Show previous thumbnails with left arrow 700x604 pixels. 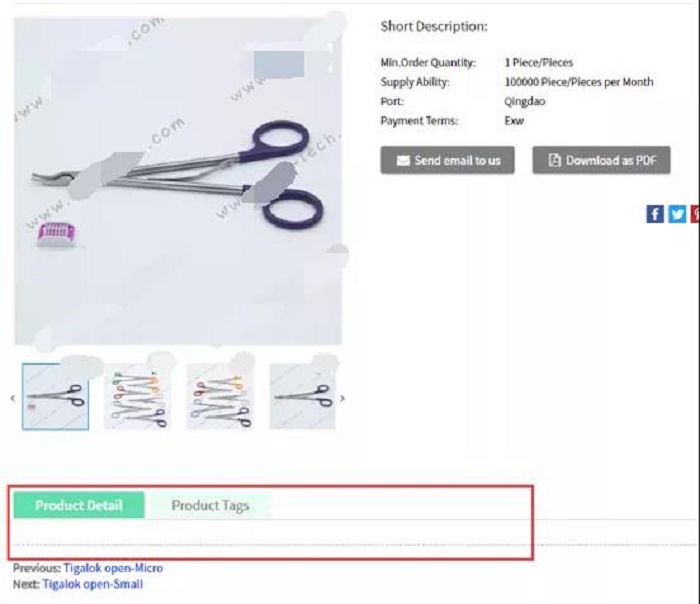(12, 398)
